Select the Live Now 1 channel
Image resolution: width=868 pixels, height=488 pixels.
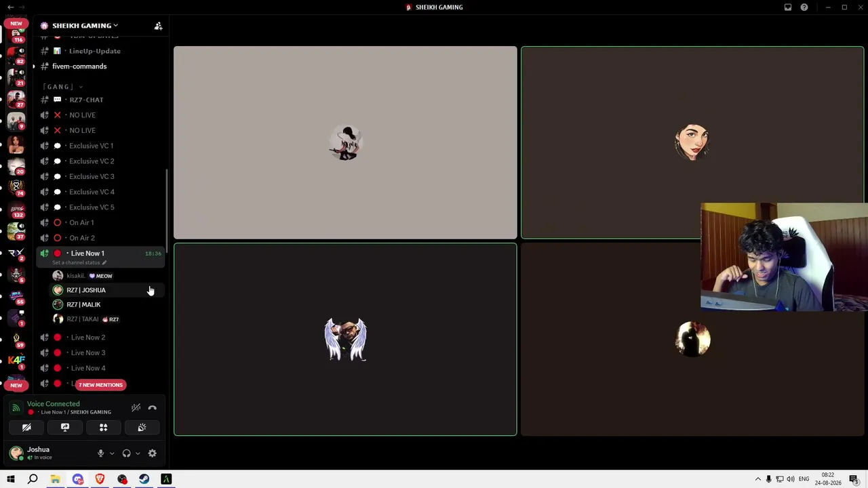100,253
